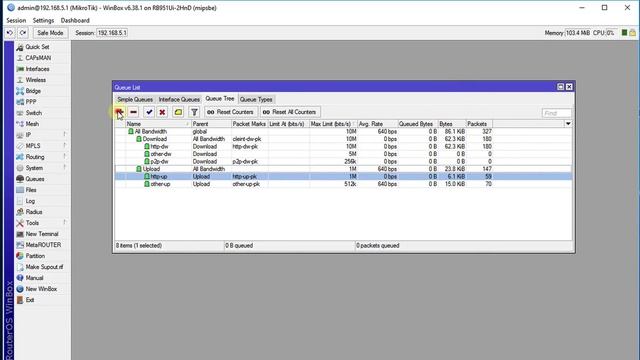
Task: Click the Reset Counters button
Action: 231,112
